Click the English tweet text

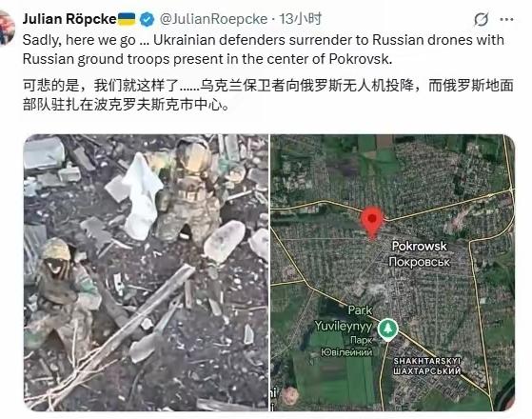pyautogui.click(x=264, y=50)
